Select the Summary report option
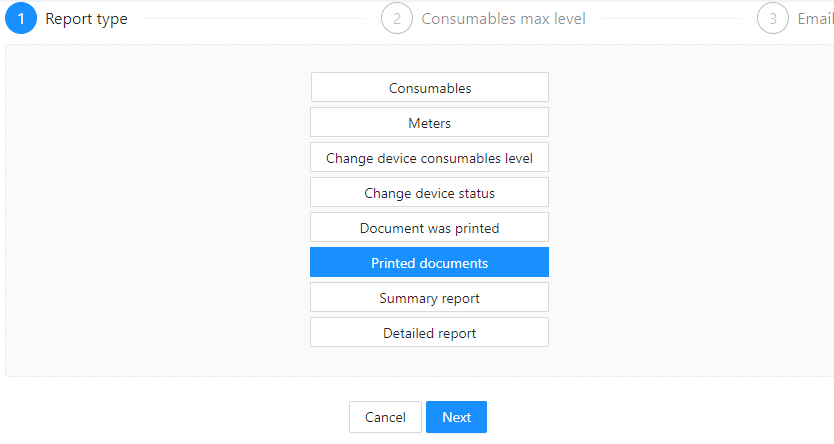The height and width of the screenshot is (444, 834). pos(430,297)
